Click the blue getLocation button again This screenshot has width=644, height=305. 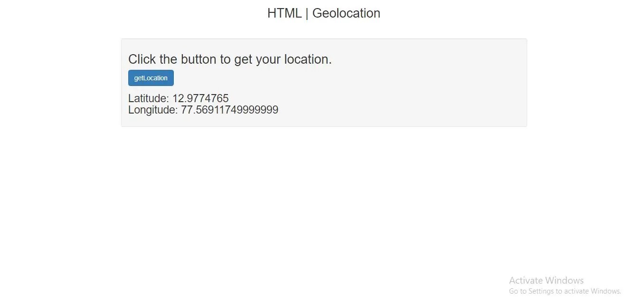click(151, 77)
